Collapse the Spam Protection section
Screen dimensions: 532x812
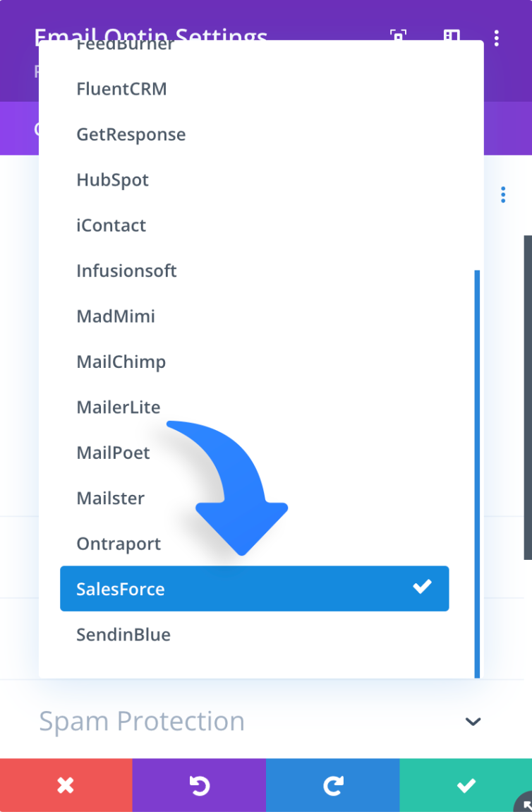pyautogui.click(x=473, y=722)
